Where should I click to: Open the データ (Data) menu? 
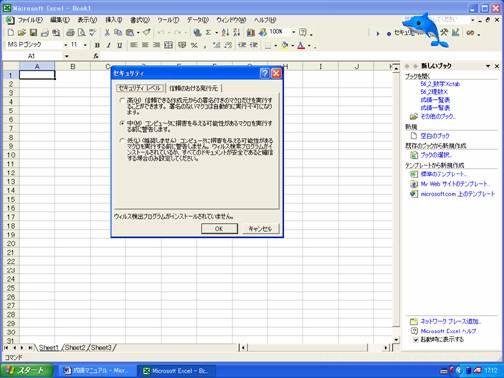[197, 20]
